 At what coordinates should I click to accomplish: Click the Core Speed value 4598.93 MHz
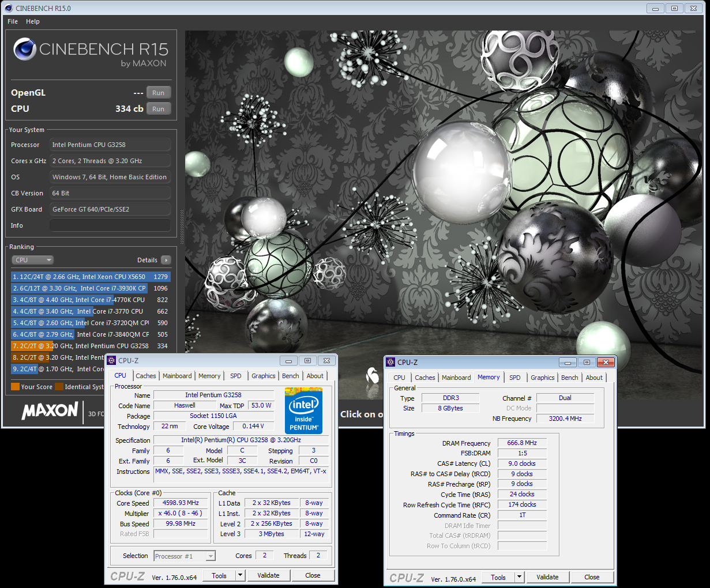[181, 503]
